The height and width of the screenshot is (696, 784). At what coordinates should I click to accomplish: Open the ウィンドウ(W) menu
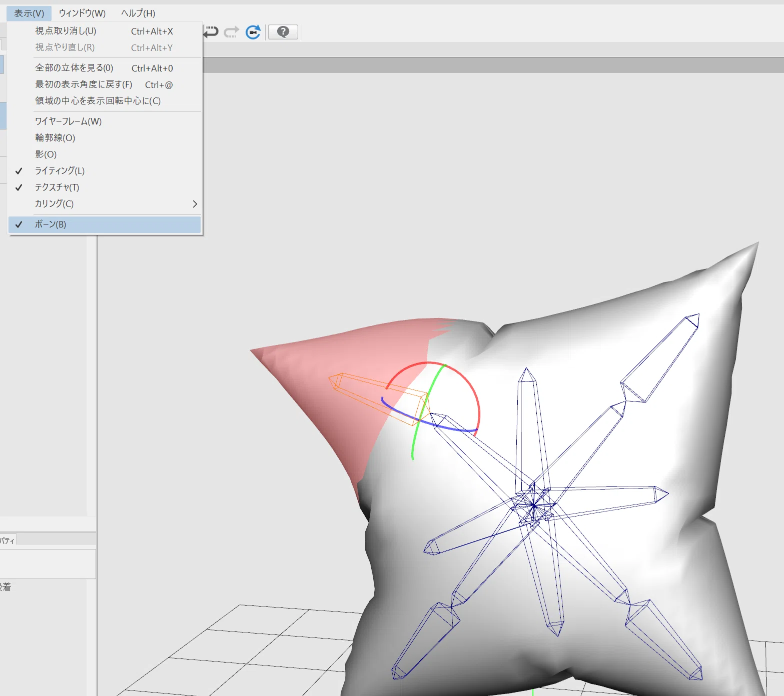tap(82, 13)
